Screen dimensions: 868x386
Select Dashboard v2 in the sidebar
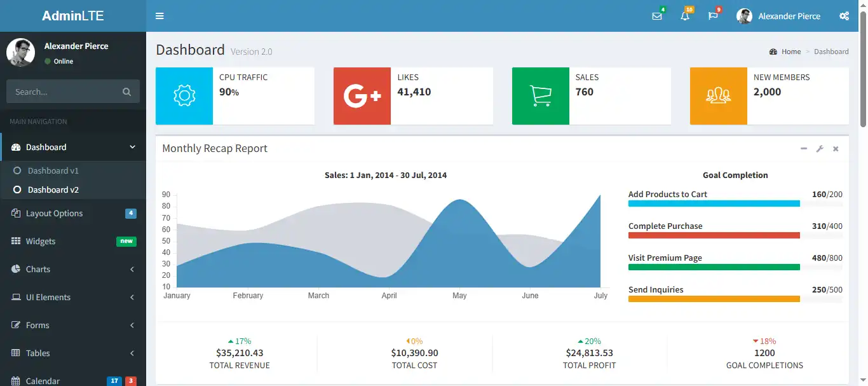(54, 190)
